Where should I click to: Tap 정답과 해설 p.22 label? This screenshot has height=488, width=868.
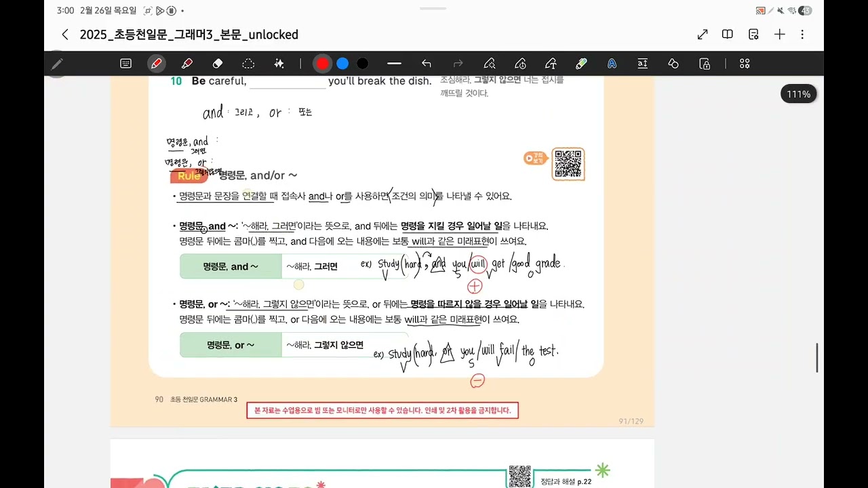[x=567, y=481]
